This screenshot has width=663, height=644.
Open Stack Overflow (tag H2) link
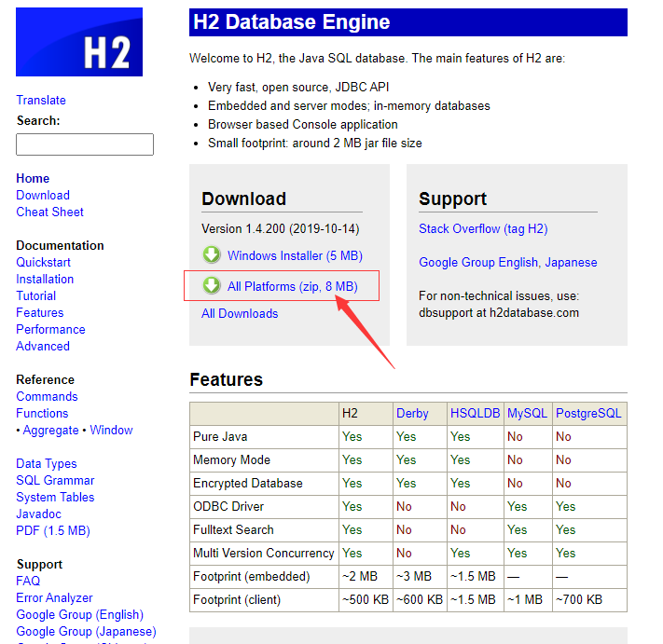483,228
